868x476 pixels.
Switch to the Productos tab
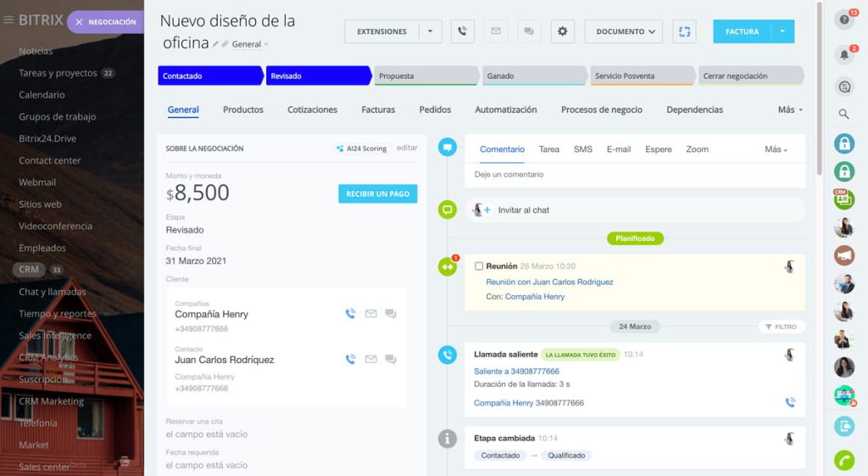(242, 109)
